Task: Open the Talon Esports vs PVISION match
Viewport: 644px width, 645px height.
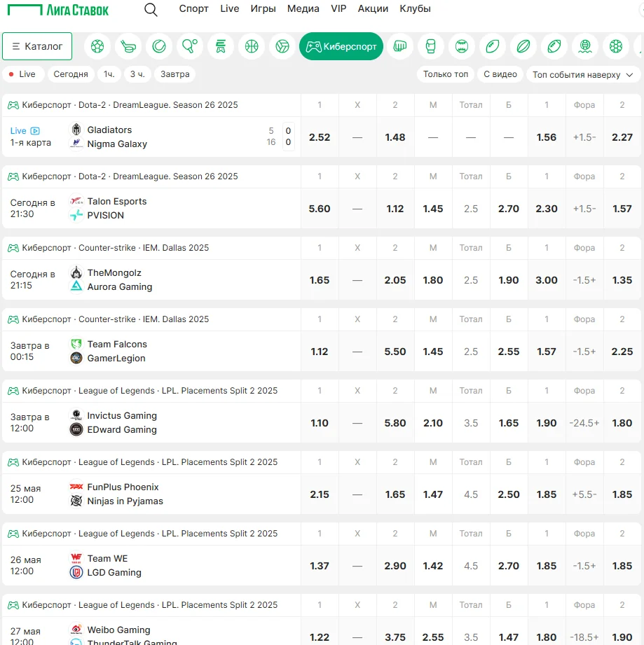Action: click(117, 208)
